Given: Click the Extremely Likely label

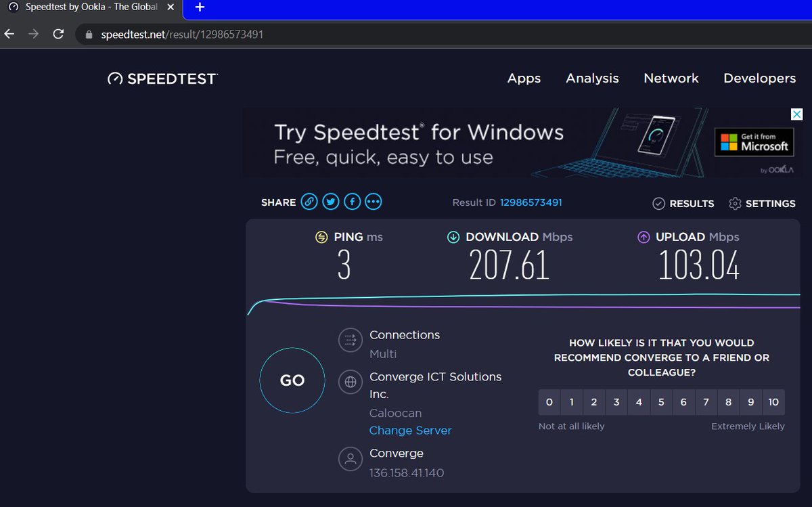Looking at the screenshot, I should click(748, 426).
